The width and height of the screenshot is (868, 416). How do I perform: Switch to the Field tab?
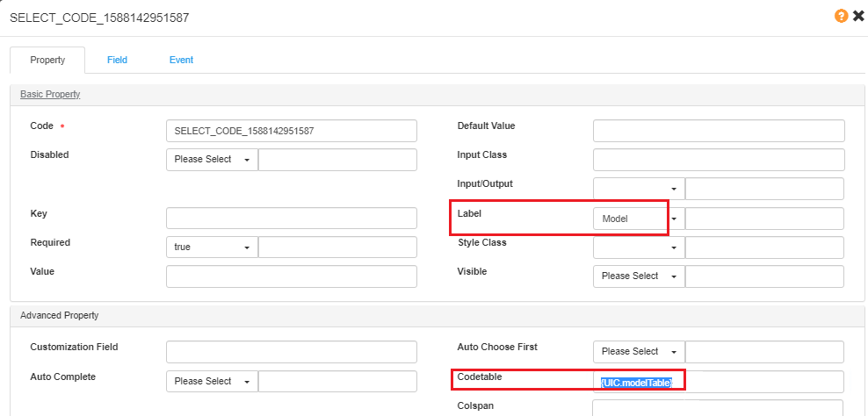pyautogui.click(x=117, y=60)
